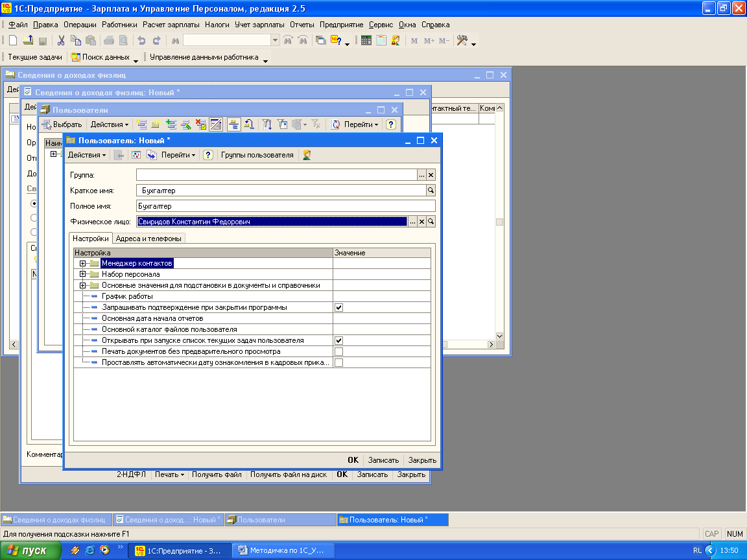Click the windows list icon in main toolbar
This screenshot has height=560, width=747.
tap(321, 40)
